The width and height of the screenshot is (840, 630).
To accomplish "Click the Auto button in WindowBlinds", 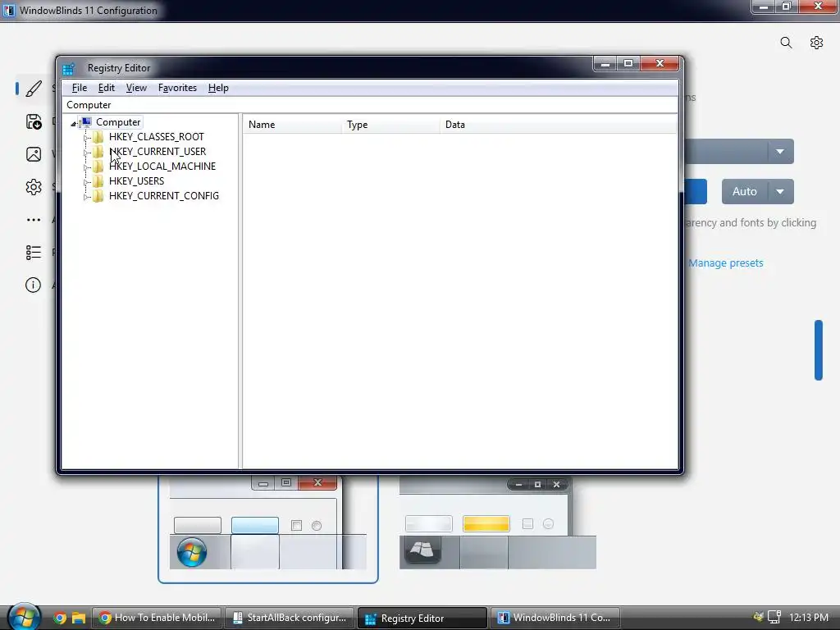I will pyautogui.click(x=745, y=192).
